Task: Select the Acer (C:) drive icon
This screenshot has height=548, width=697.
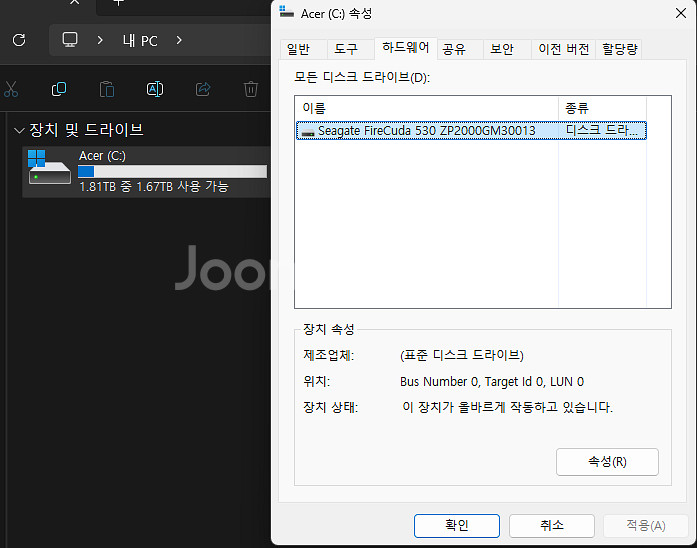Action: (x=49, y=167)
